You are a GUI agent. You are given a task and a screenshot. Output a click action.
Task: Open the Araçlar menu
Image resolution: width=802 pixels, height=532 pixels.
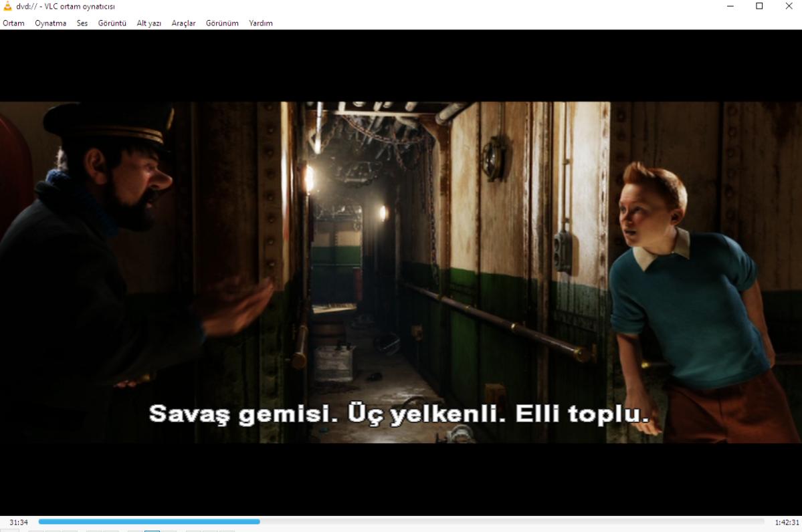(184, 23)
